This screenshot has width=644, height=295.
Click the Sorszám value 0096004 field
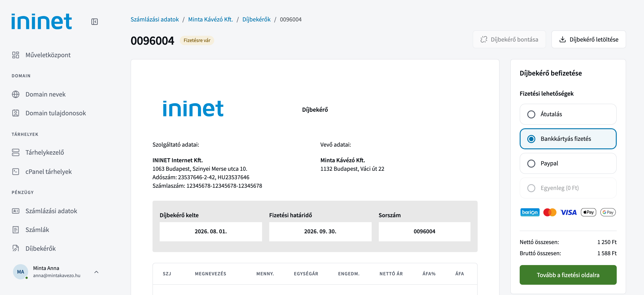pyautogui.click(x=424, y=232)
